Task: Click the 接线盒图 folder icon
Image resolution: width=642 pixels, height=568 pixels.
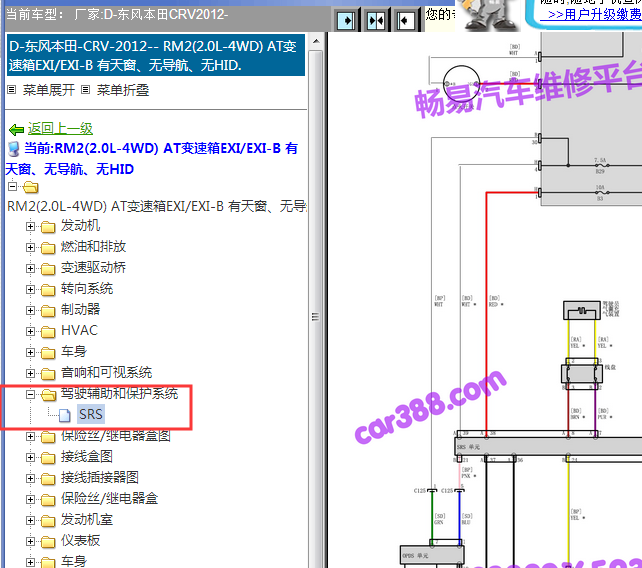Action: pyautogui.click(x=48, y=457)
